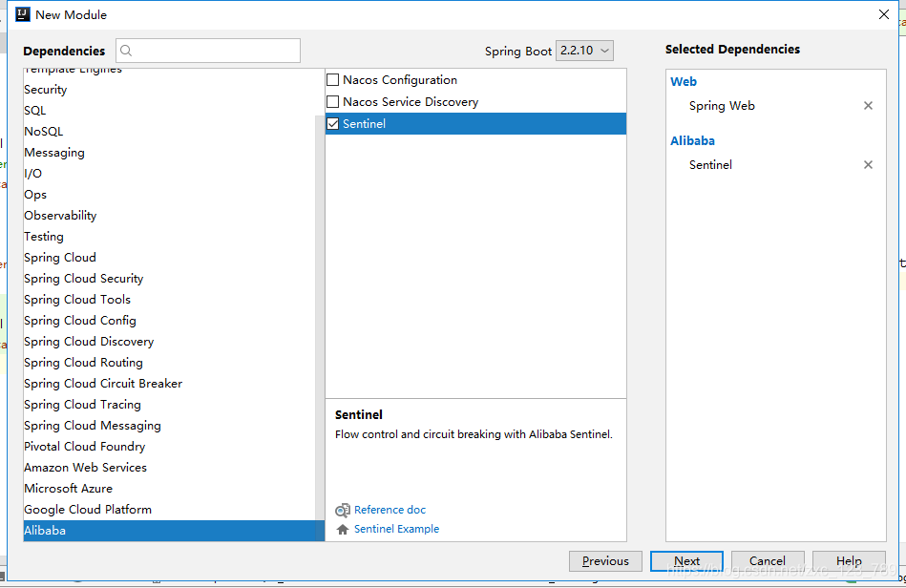
Task: Click the Nacos Service Discovery label
Action: 411,101
